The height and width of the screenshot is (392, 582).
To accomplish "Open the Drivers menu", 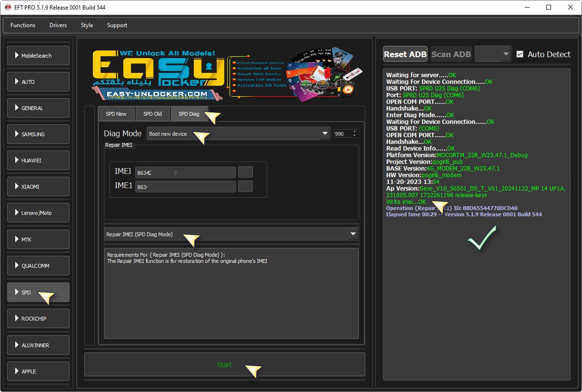I will [58, 25].
